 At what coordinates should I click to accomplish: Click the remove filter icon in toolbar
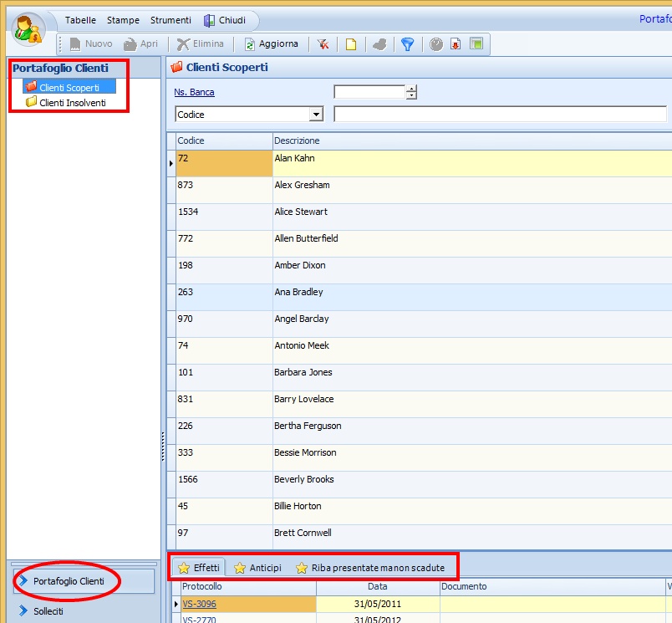click(323, 44)
